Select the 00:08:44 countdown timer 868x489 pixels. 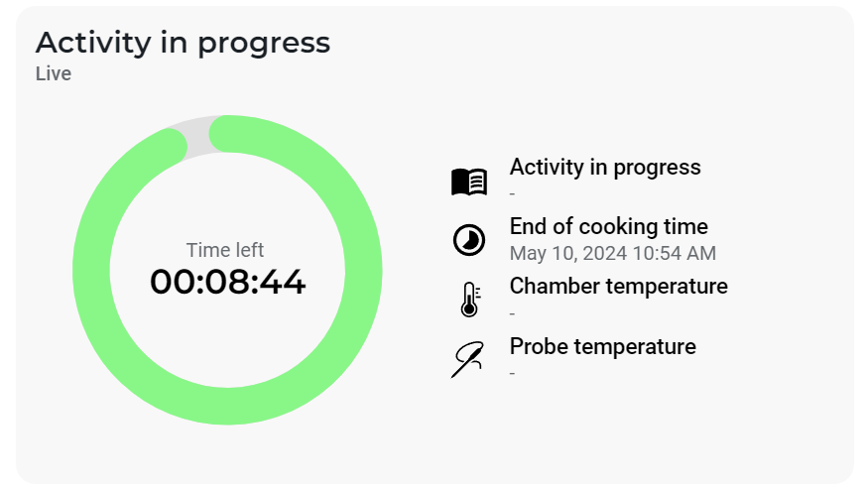point(227,283)
